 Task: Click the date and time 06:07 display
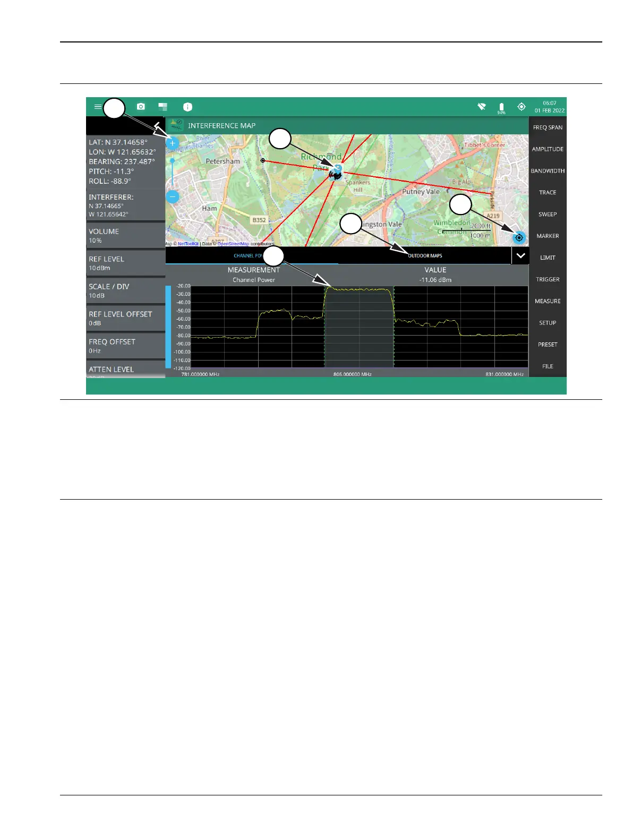pos(550,107)
